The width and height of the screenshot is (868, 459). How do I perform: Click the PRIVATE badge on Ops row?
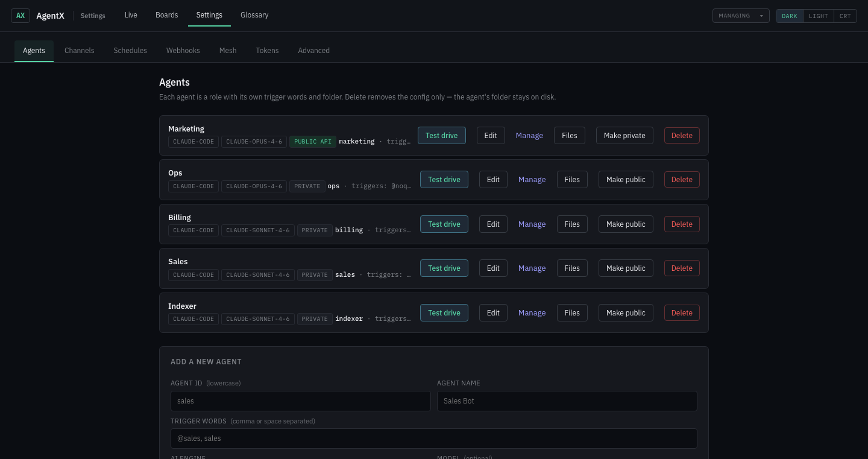click(x=307, y=186)
